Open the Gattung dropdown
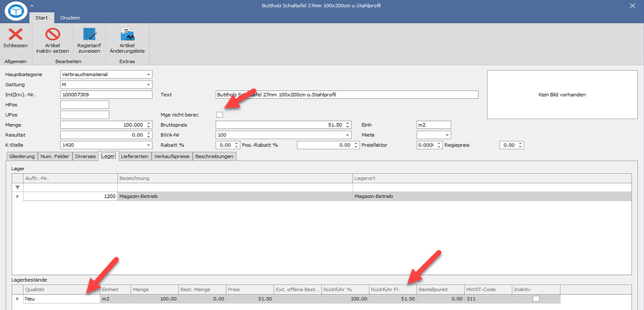644x310 pixels. 148,85
